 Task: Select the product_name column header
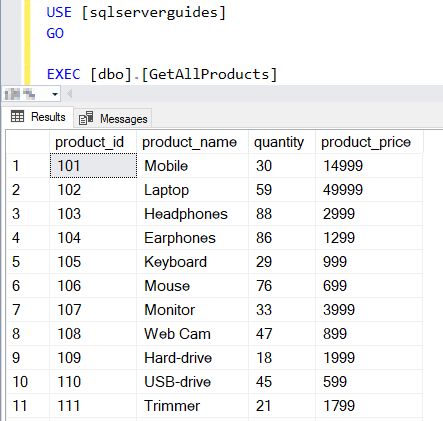(192, 142)
